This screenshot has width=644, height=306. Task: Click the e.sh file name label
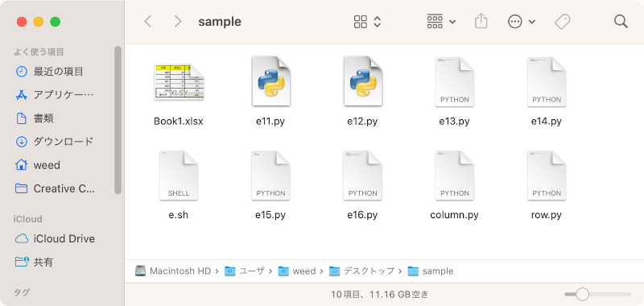[x=179, y=215]
